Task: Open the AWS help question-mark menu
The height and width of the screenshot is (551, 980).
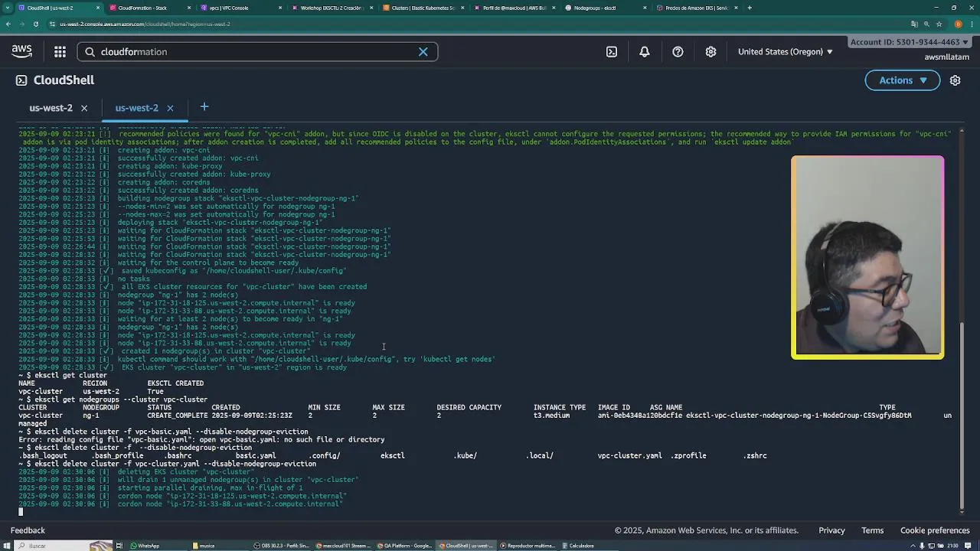Action: 678,52
